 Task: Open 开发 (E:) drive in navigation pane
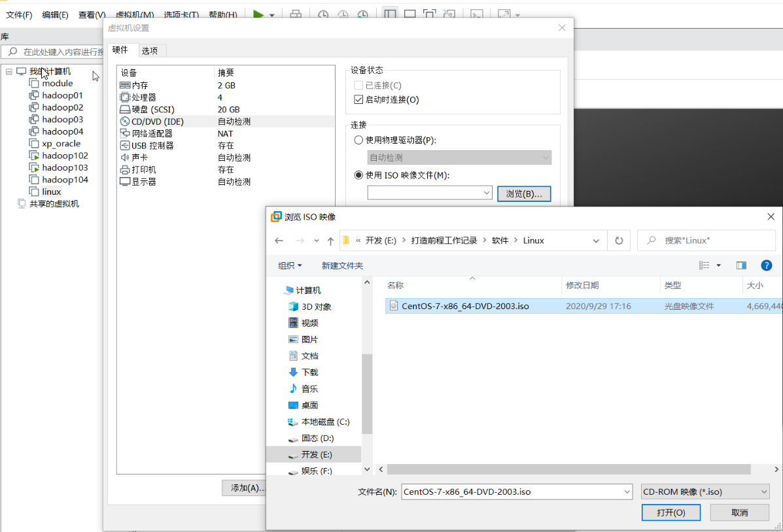tap(315, 455)
